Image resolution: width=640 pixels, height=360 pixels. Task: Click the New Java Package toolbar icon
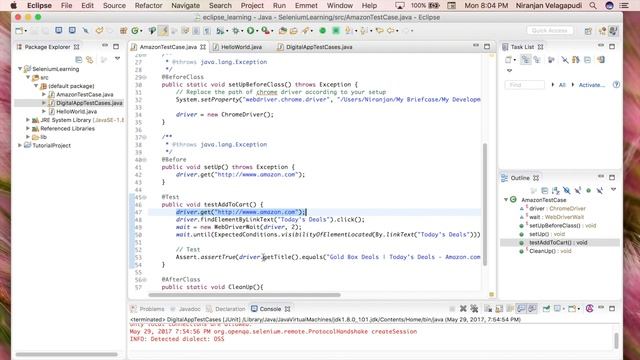[x=123, y=31]
